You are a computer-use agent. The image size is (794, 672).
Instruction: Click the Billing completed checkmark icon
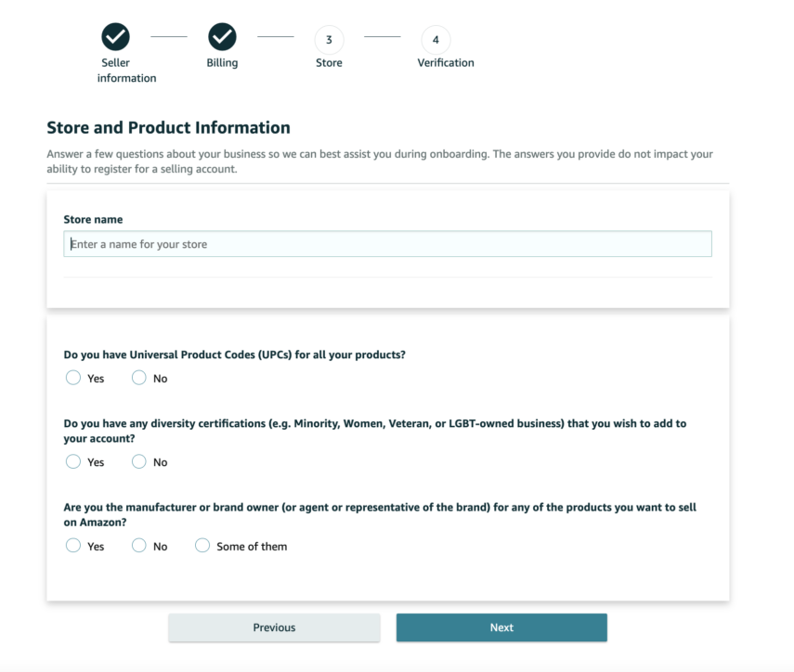[x=222, y=37]
